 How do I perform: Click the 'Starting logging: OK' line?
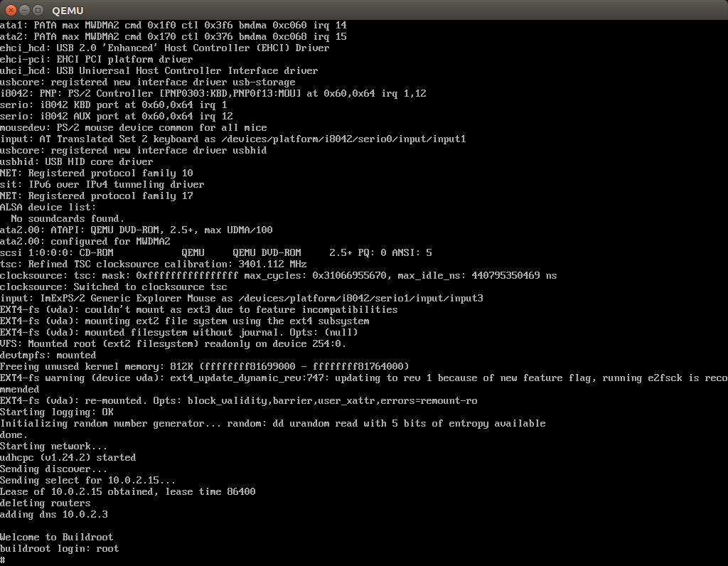coord(57,412)
